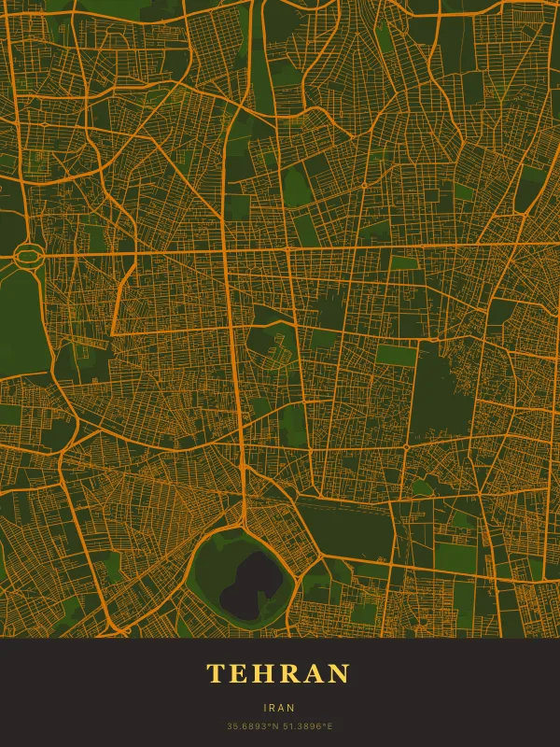Click the °N latitude value 35.6893

(x=252, y=726)
